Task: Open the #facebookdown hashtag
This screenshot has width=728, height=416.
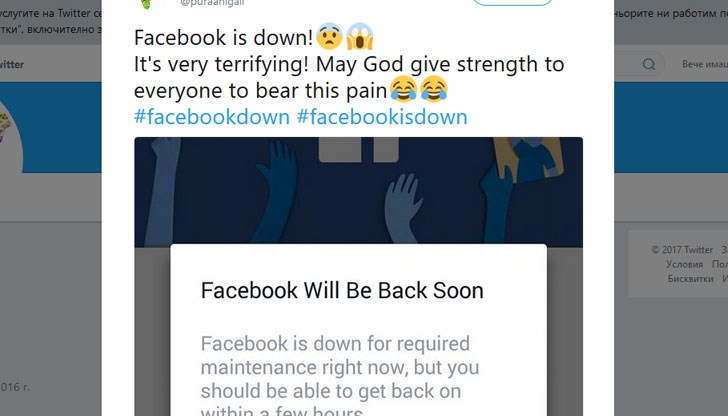Action: (212, 117)
